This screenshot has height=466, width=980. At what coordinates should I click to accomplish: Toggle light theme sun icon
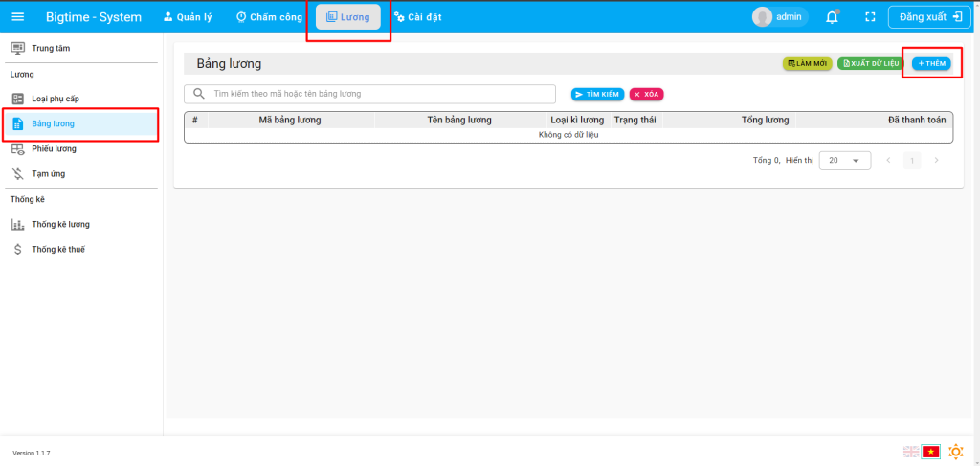[x=955, y=452]
